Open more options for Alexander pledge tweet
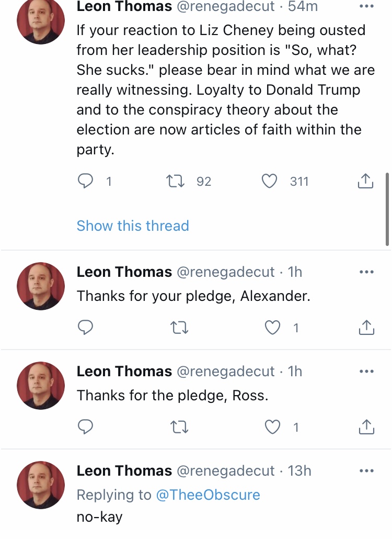The width and height of the screenshot is (392, 539). pos(366,272)
